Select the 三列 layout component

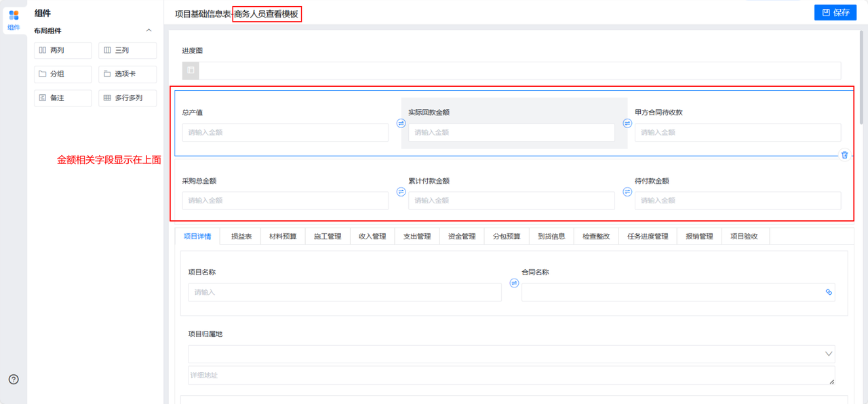pyautogui.click(x=127, y=50)
